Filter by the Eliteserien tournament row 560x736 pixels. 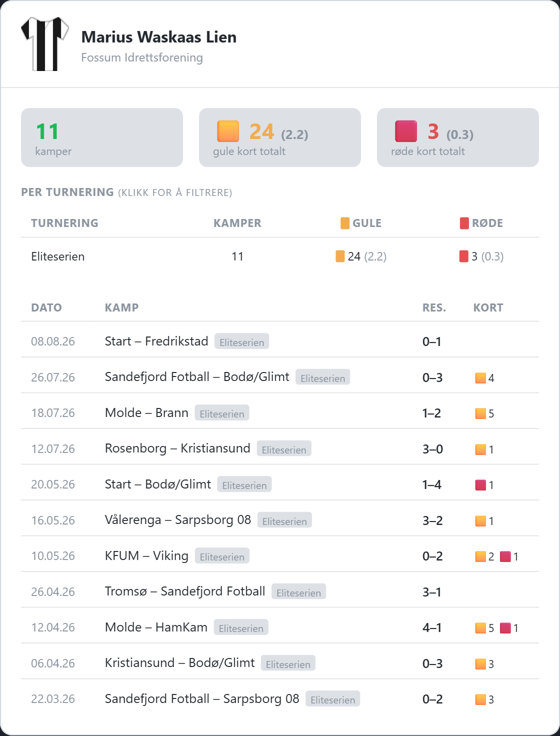coord(280,256)
